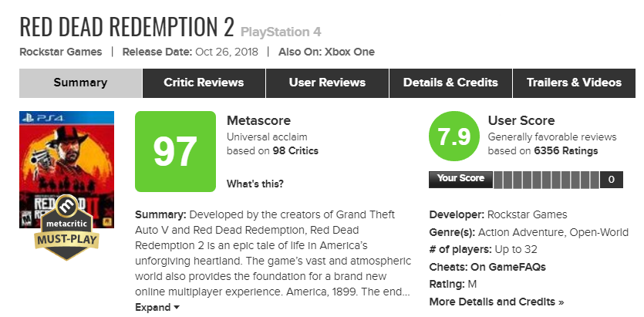The width and height of the screenshot is (644, 317).
Task: Open the User Reviews tab
Action: click(x=327, y=83)
